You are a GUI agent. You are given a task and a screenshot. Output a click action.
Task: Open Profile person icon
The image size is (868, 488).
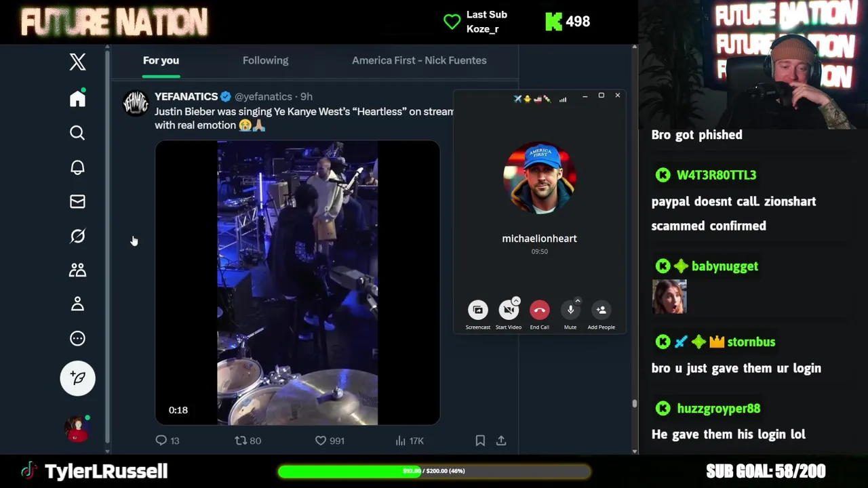pyautogui.click(x=77, y=304)
